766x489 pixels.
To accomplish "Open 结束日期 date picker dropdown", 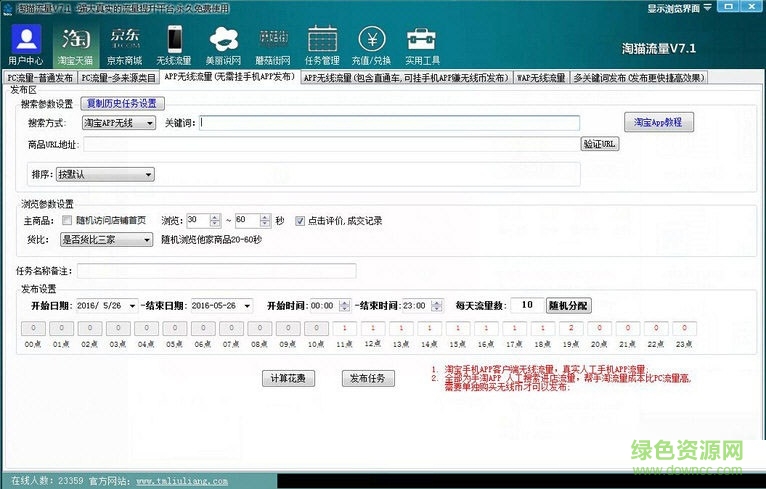I will click(x=248, y=306).
